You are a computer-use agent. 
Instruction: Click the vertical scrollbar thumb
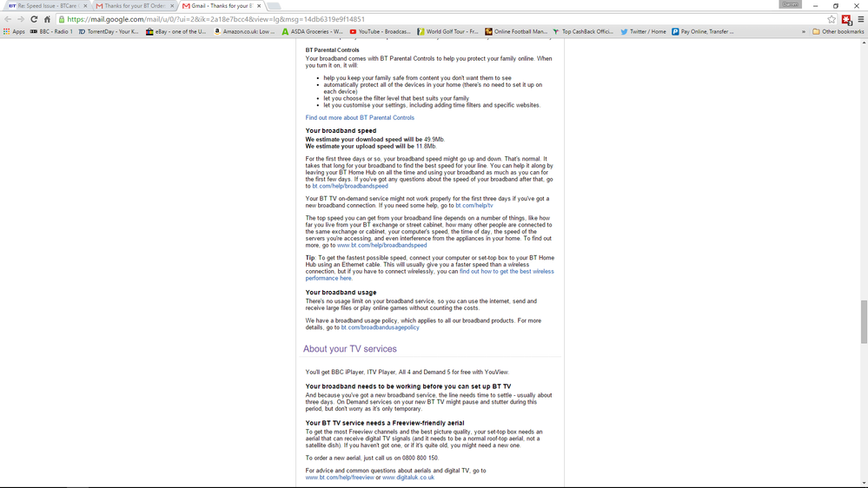(x=864, y=321)
